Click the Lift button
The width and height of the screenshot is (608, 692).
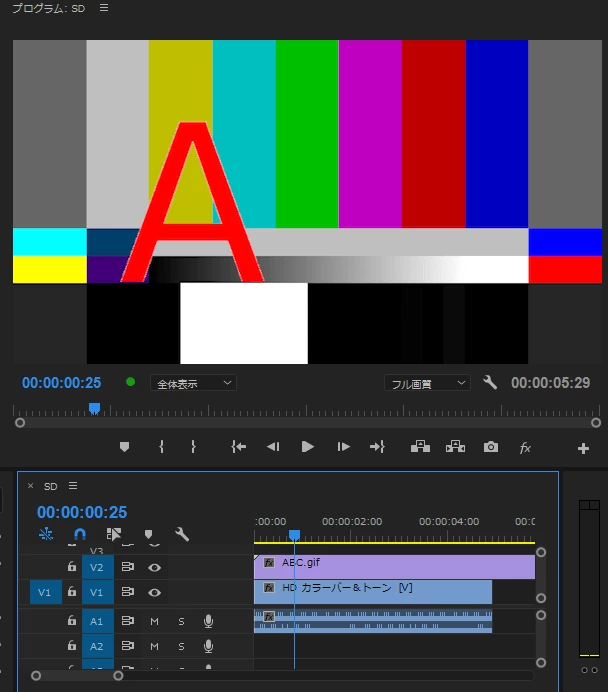pos(420,447)
